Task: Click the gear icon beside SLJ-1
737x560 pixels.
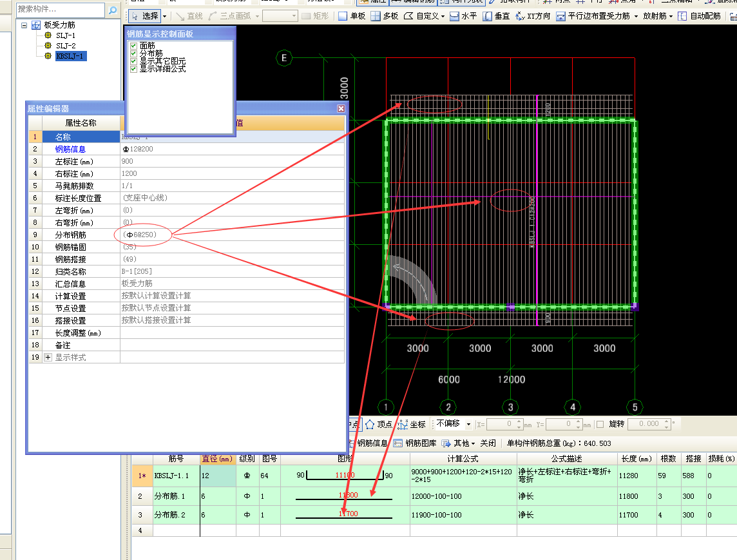Action: click(48, 35)
